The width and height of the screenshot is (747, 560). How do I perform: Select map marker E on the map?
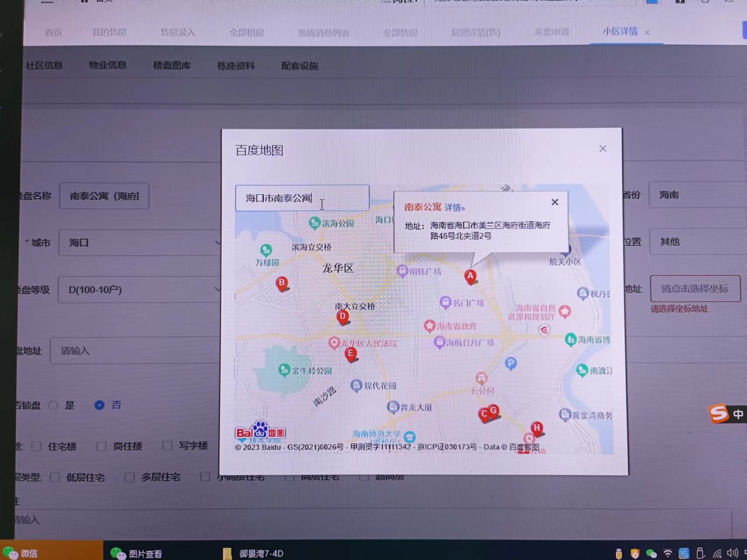350,353
